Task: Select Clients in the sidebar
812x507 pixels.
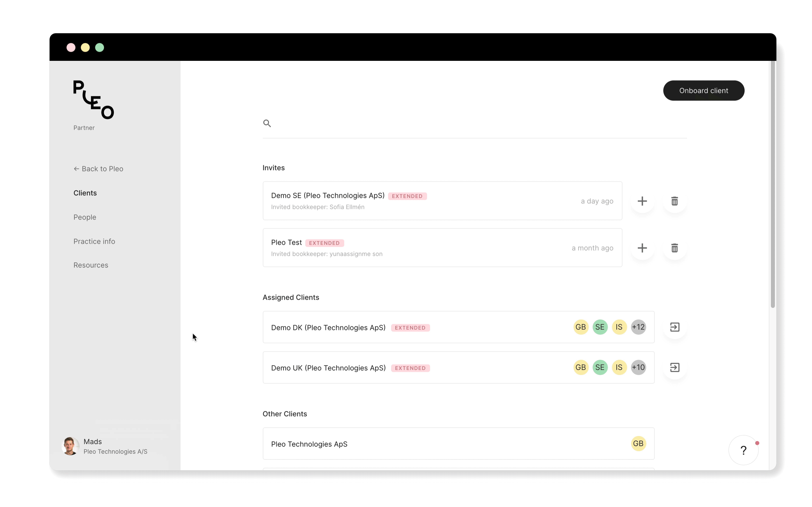Action: [85, 193]
